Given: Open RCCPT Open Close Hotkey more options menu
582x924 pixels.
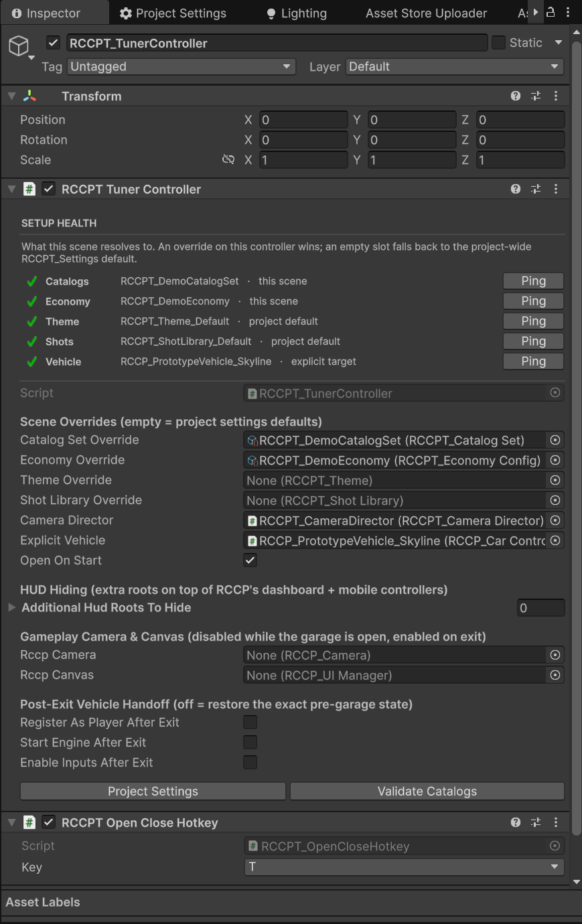Looking at the screenshot, I should (x=556, y=822).
